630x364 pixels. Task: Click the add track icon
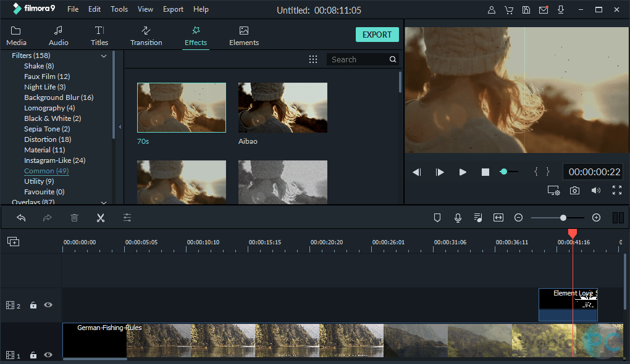click(x=13, y=242)
